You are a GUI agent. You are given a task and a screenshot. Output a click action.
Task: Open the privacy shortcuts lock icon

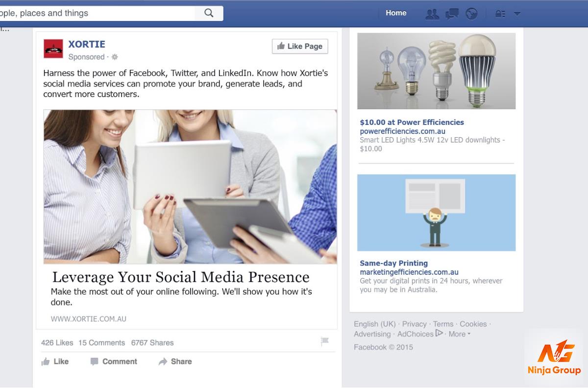500,14
